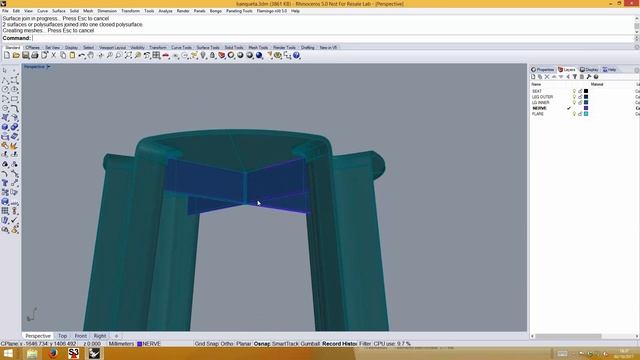Click the hammer Tools icon in Layers panel
The image size is (640, 360).
589,77
